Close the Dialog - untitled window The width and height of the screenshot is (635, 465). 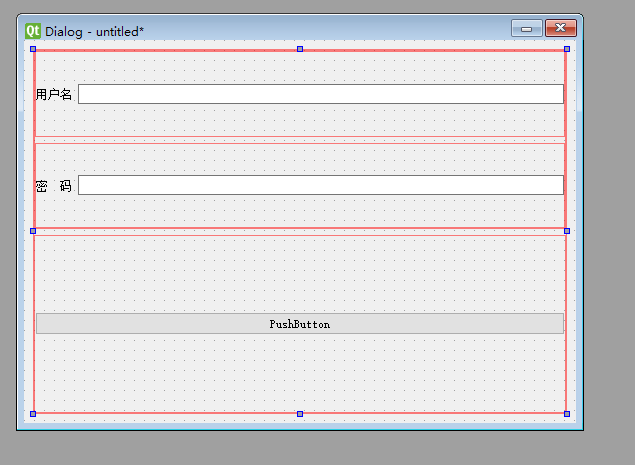pos(560,28)
